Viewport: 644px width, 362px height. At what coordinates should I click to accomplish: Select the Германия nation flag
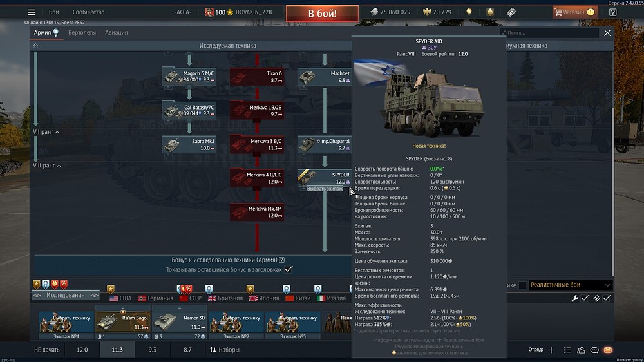(155, 298)
